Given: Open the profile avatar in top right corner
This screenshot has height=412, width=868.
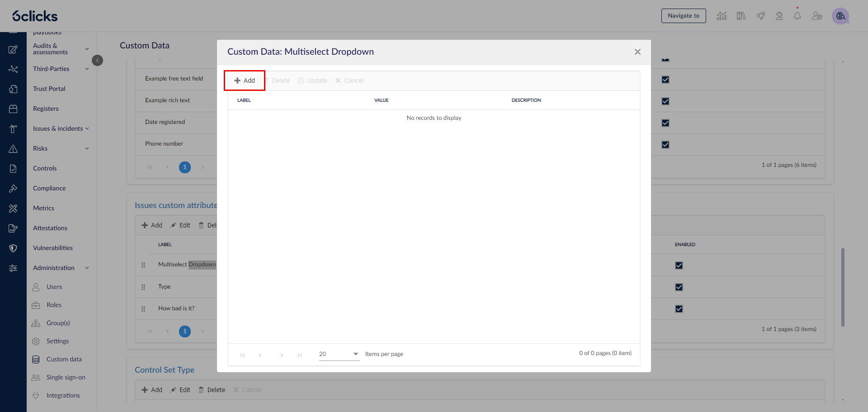Looking at the screenshot, I should (x=840, y=16).
